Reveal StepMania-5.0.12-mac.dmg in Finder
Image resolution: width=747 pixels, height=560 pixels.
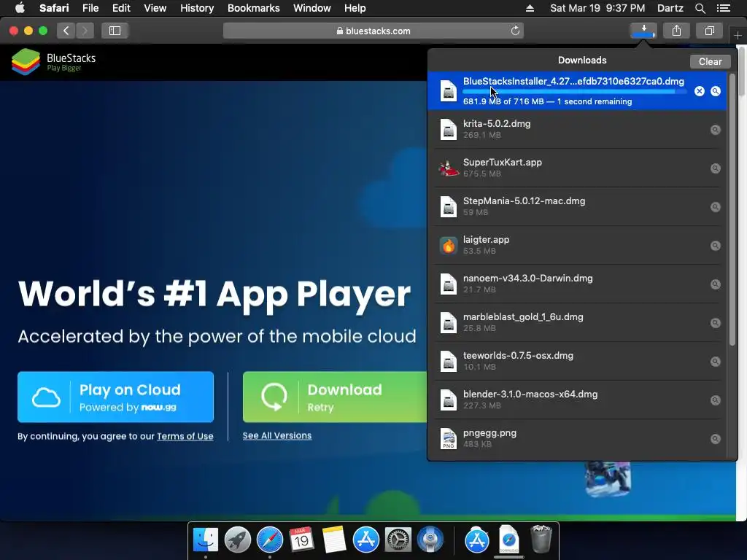tap(716, 206)
